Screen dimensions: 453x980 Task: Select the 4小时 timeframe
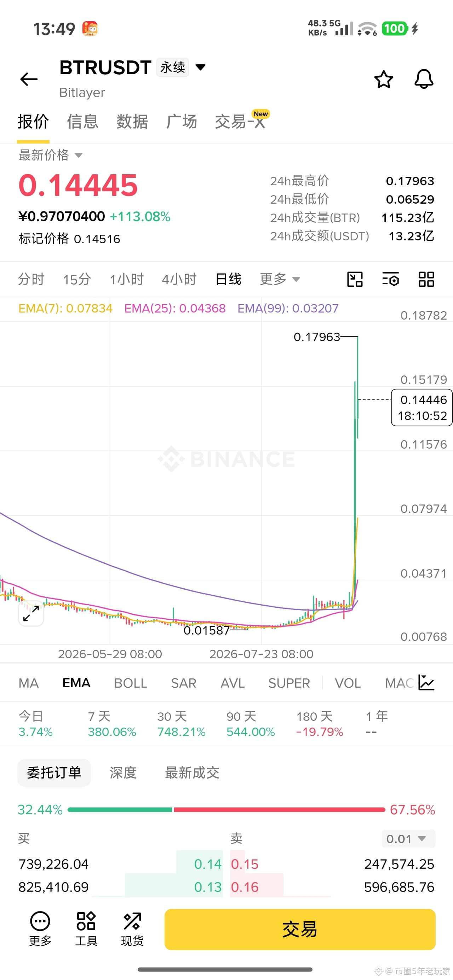179,279
